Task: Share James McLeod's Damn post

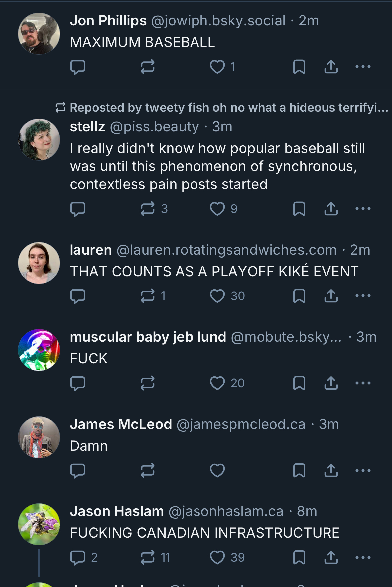Action: tap(331, 471)
